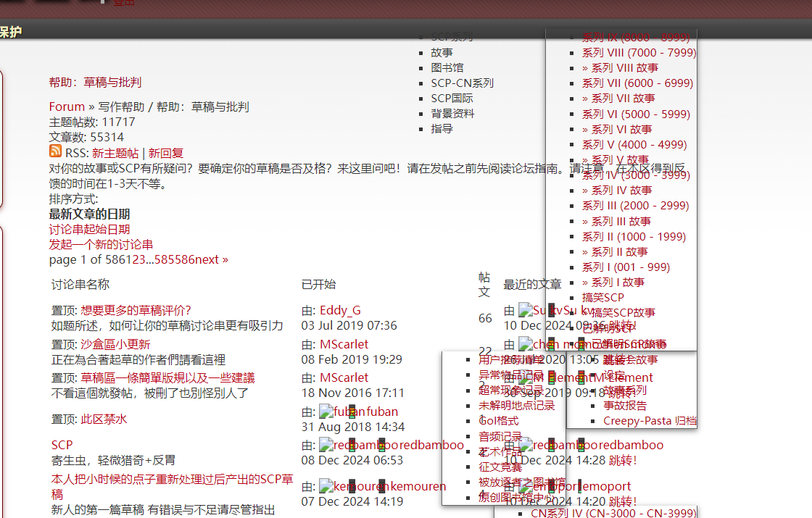Image resolution: width=812 pixels, height=518 pixels.
Task: Expand the 图书馆 submenu
Action: [447, 67]
